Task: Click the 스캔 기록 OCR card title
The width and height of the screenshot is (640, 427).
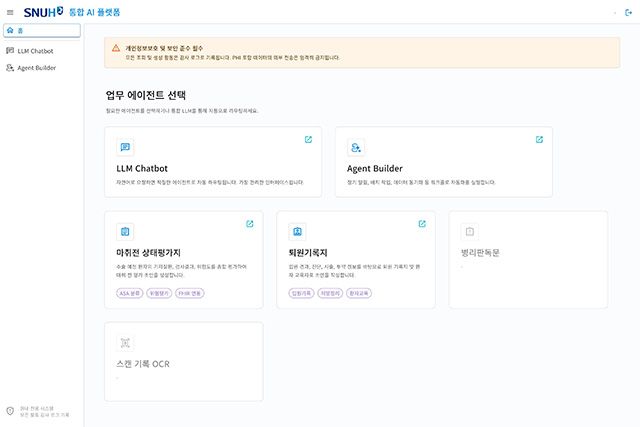Action: pos(143,364)
